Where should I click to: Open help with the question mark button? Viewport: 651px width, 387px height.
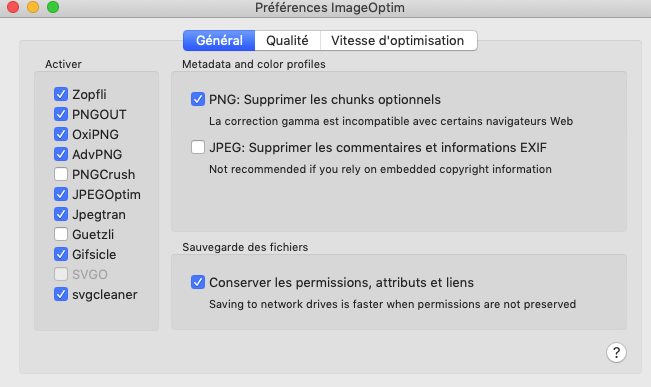pos(616,353)
